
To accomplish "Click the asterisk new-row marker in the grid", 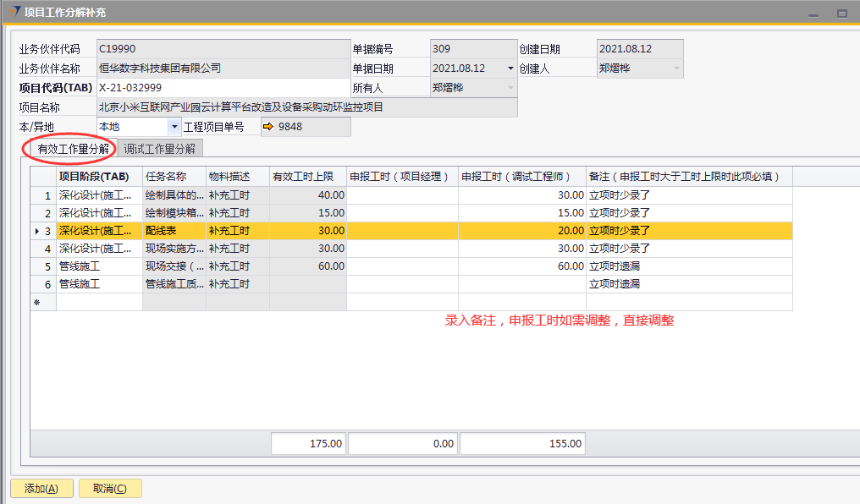I will point(36,302).
